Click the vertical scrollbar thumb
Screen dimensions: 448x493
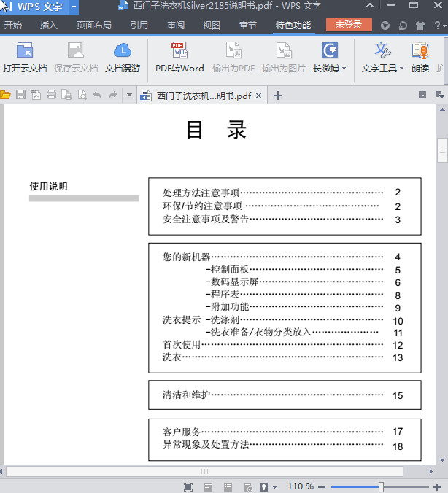442,150
